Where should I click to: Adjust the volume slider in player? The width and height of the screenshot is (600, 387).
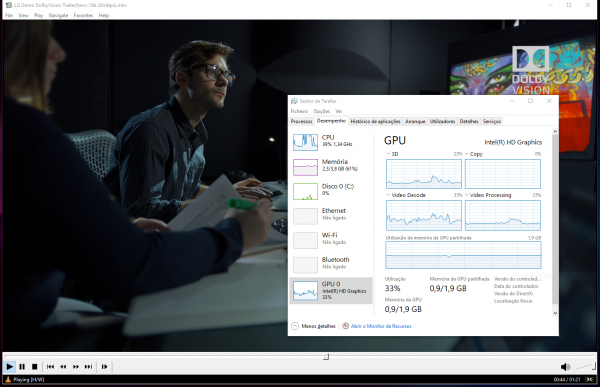[x=585, y=367]
